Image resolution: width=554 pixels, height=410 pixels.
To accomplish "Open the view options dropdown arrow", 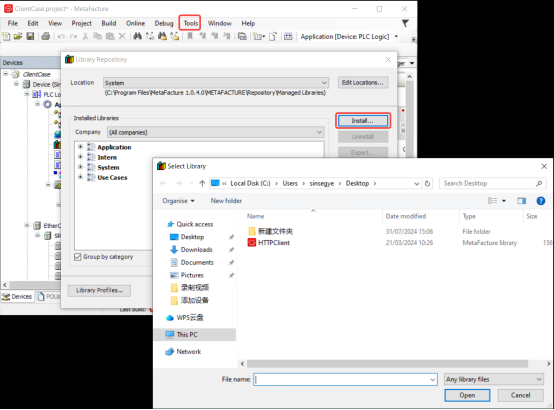I will [504, 201].
